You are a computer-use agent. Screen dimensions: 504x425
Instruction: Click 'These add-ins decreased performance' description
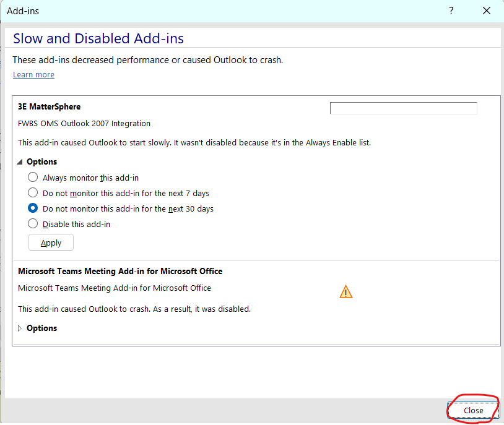(x=148, y=60)
